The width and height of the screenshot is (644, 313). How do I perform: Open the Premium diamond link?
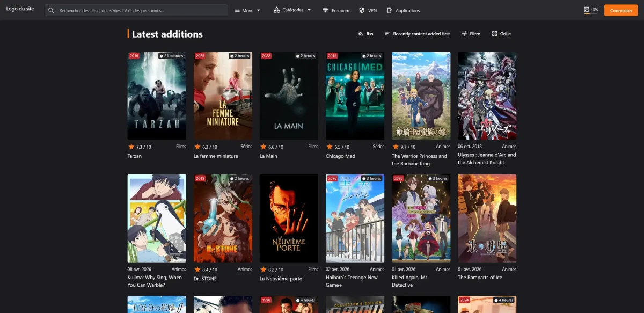(336, 10)
